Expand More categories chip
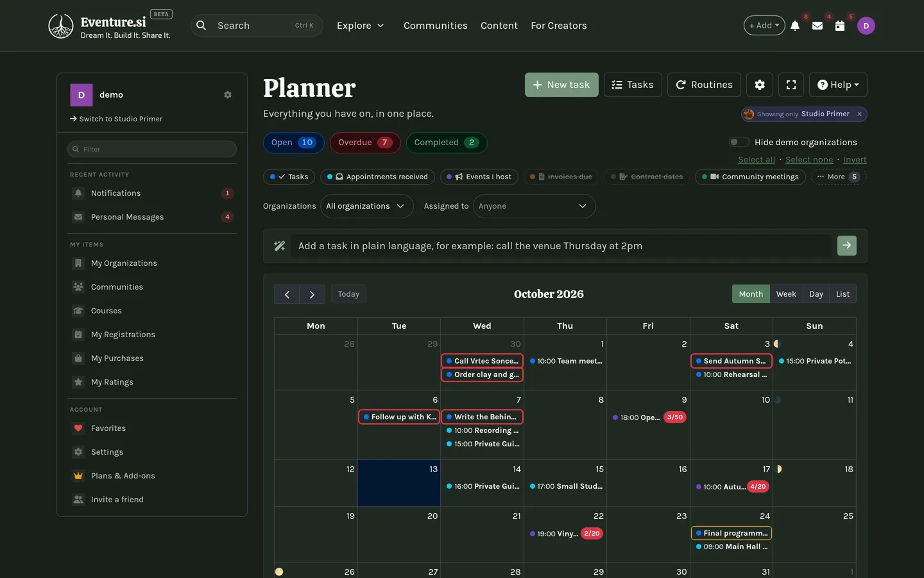Viewport: 924px width, 578px height. (839, 177)
